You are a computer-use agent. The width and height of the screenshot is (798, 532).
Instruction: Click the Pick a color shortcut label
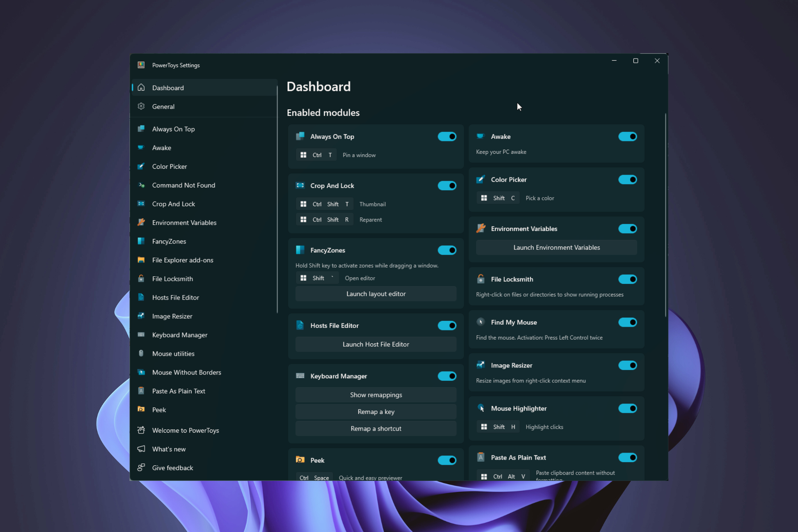[x=539, y=198]
